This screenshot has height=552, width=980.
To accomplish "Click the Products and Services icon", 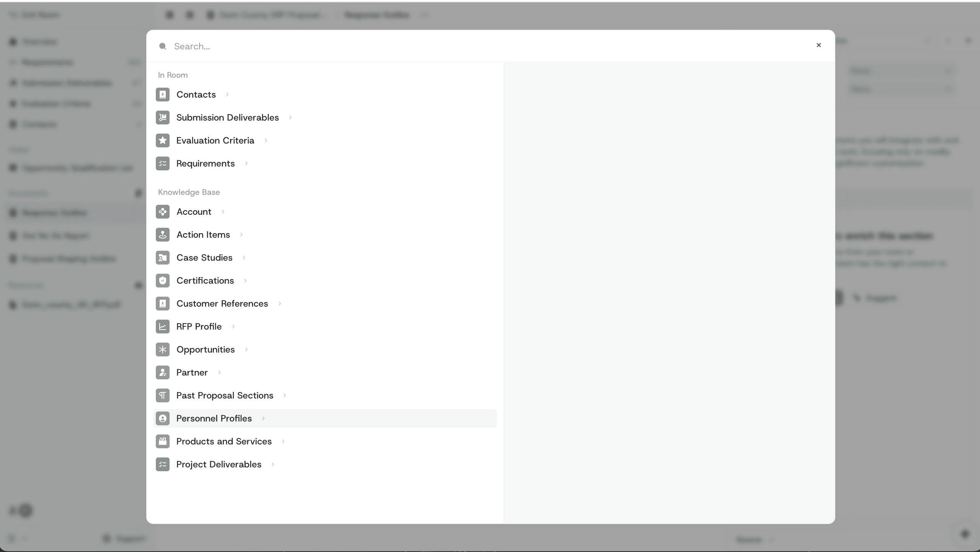I will pyautogui.click(x=163, y=441).
